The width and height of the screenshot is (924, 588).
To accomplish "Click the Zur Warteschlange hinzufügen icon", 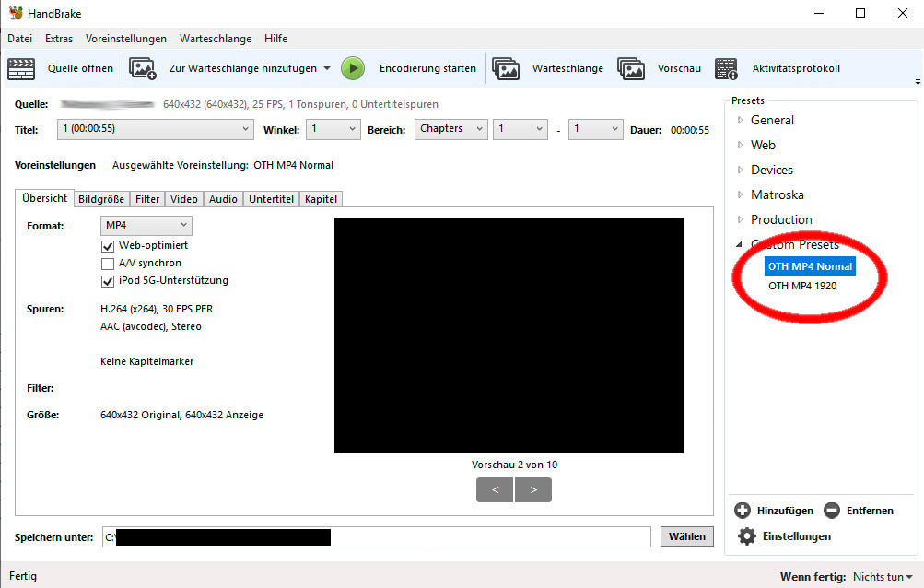I will (143, 68).
